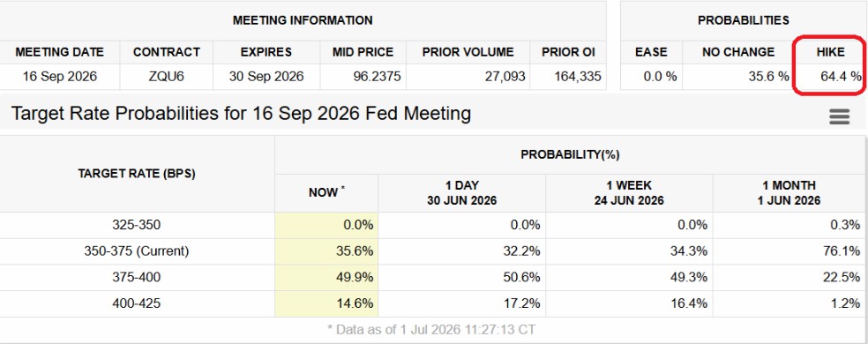Select the 375-400 target rate row
The image size is (868, 344).
(x=433, y=278)
